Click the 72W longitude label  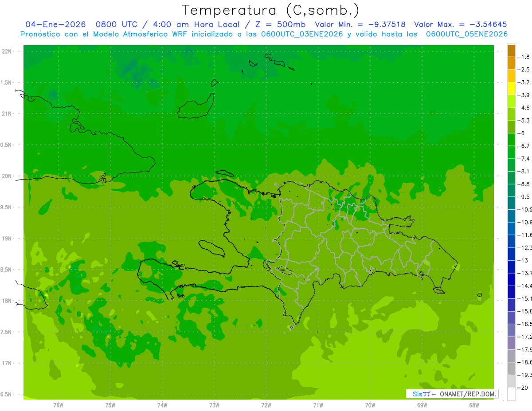point(266,405)
